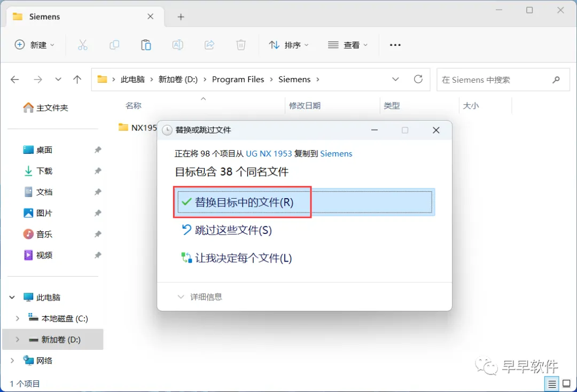The height and width of the screenshot is (392, 577).
Task: Sort by the 修改日期 column header
Action: pyautogui.click(x=305, y=106)
